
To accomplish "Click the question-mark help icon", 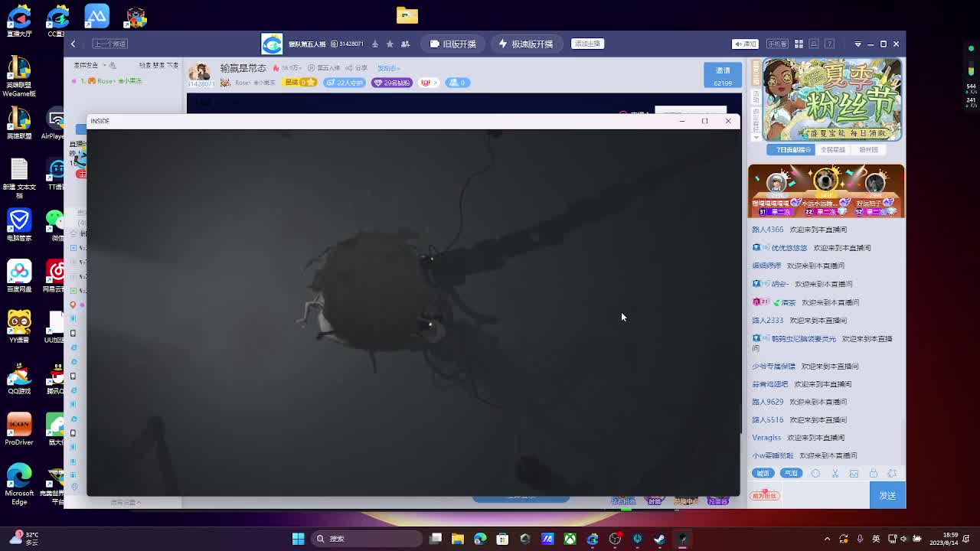I will coord(829,44).
